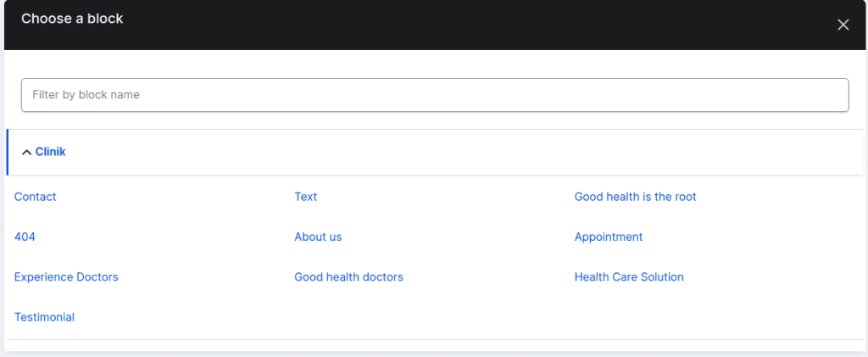The image size is (868, 357).
Task: Click the blue accent bar beside Clinik
Action: [7, 152]
